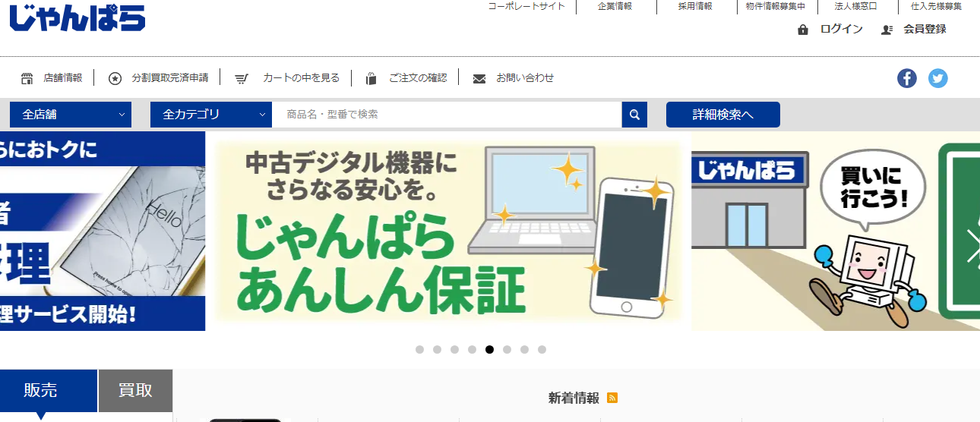Select the first carousel dot
Image resolution: width=980 pixels, height=422 pixels.
coord(420,350)
